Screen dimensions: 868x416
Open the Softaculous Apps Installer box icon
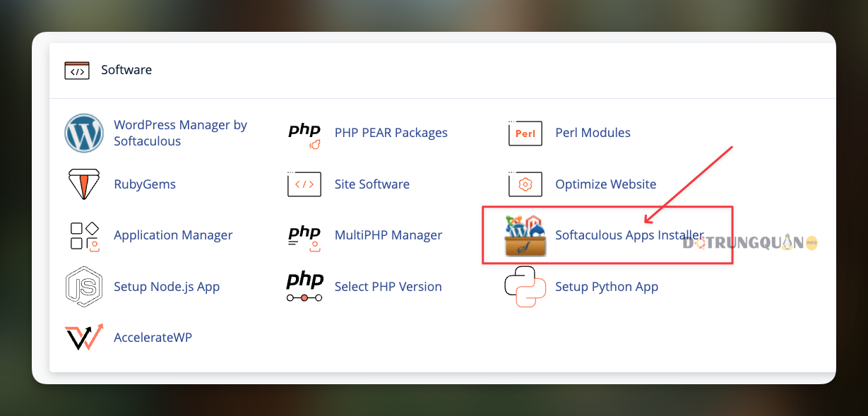[x=525, y=236]
